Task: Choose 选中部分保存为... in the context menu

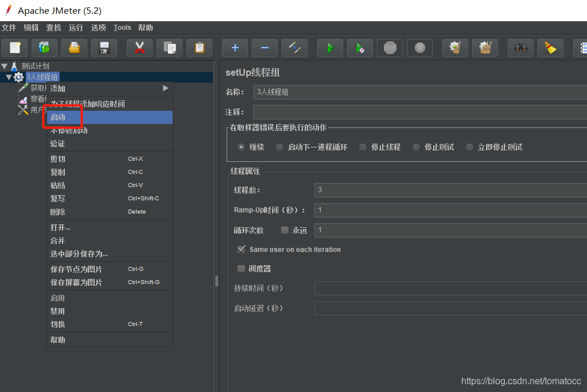Action: pos(110,254)
